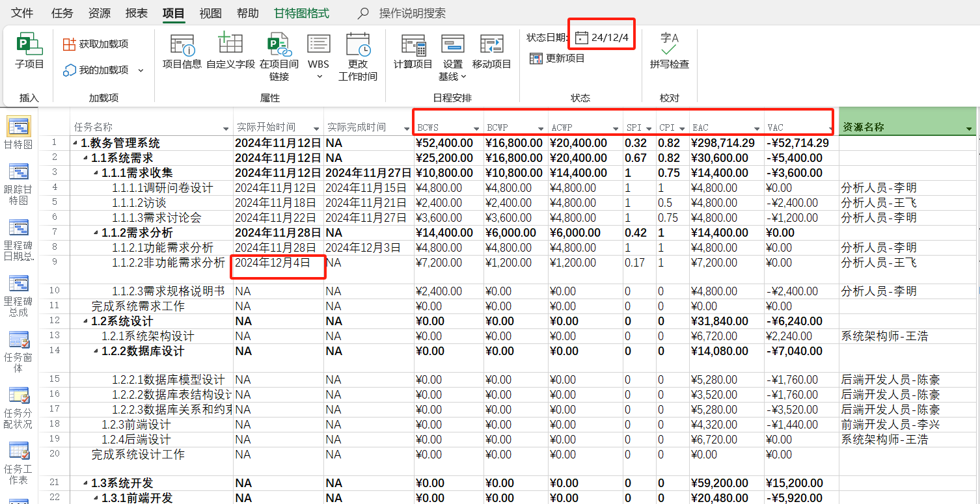Image resolution: width=980 pixels, height=504 pixels.
Task: Open 资源名称 column filter dropdown
Action: pyautogui.click(x=969, y=128)
